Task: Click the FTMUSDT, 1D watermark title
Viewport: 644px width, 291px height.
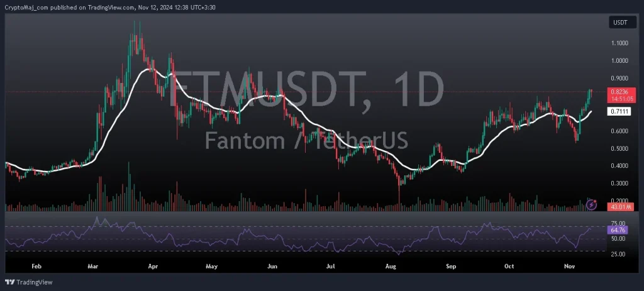Action: (307, 89)
